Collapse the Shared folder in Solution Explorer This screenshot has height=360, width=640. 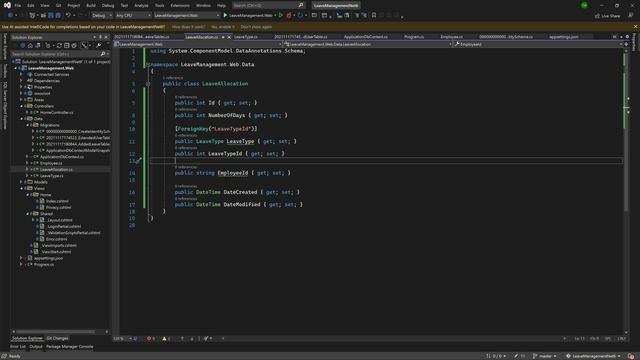coord(28,214)
